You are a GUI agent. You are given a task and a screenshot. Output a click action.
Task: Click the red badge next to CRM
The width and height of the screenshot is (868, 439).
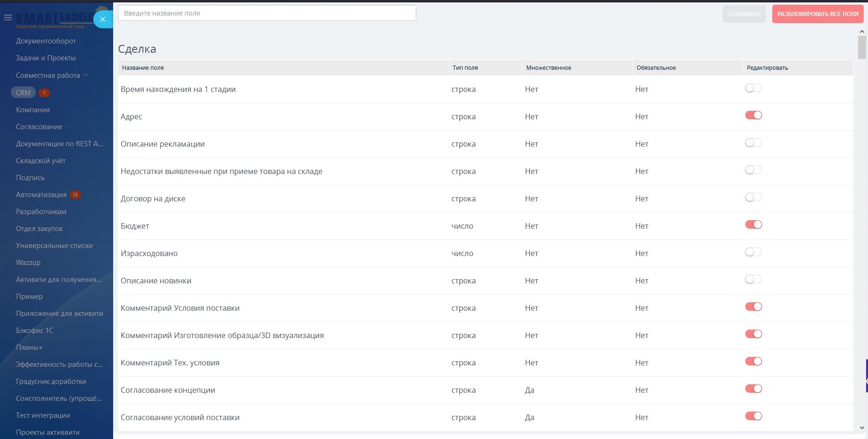44,93
